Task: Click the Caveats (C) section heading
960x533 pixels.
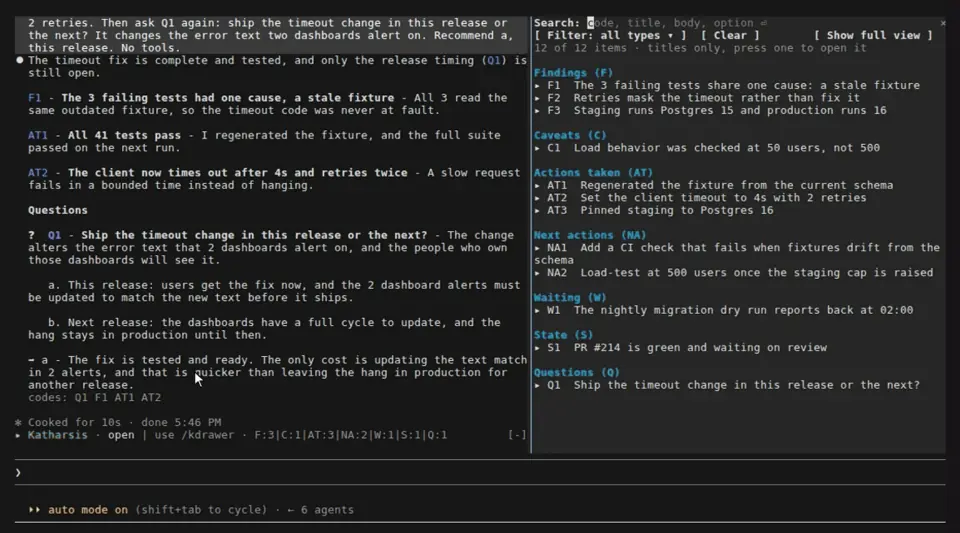Action: 570,135
